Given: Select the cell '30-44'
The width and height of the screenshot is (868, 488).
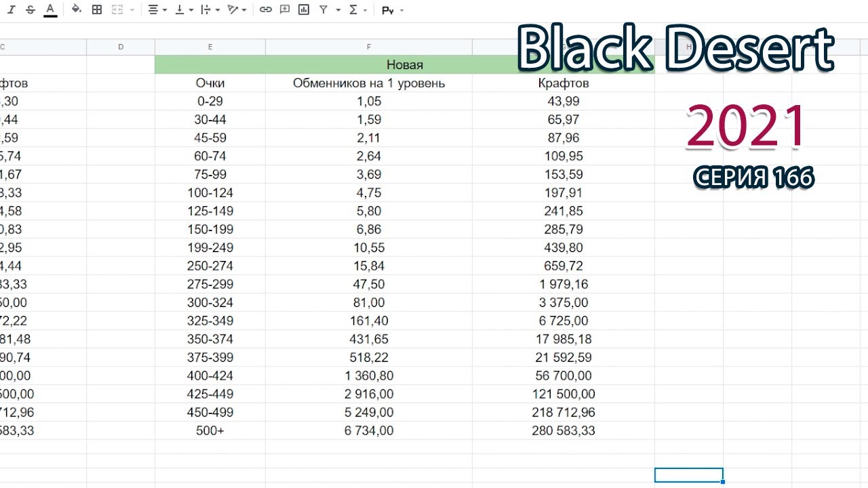Looking at the screenshot, I should pos(210,119).
